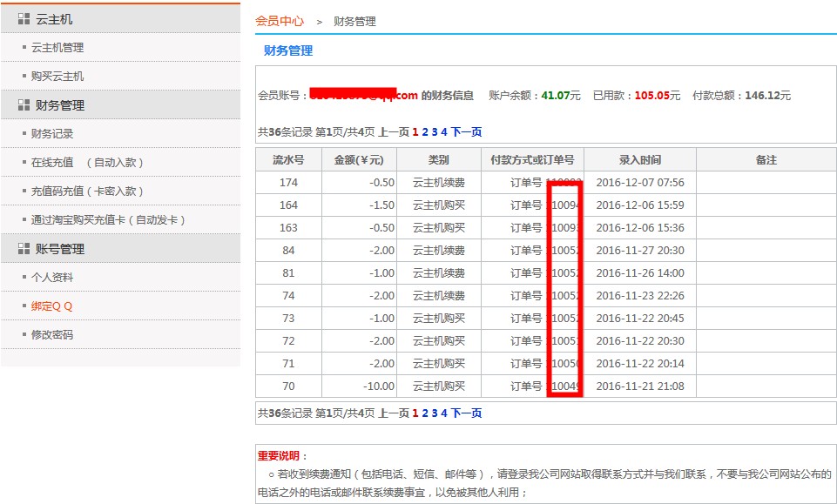837x504 pixels.
Task: Go to page 2 above the table
Action: click(x=426, y=132)
